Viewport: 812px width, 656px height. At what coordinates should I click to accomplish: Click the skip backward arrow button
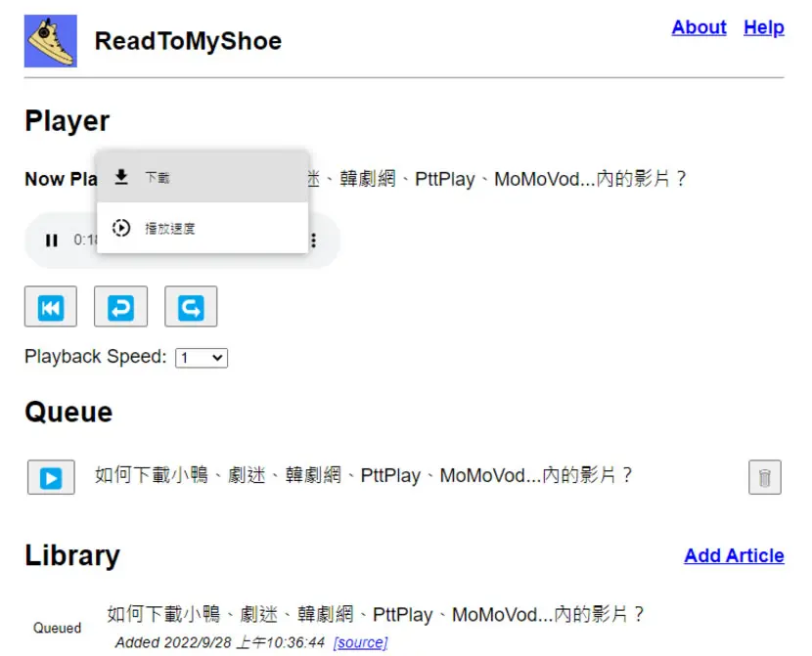tap(120, 307)
